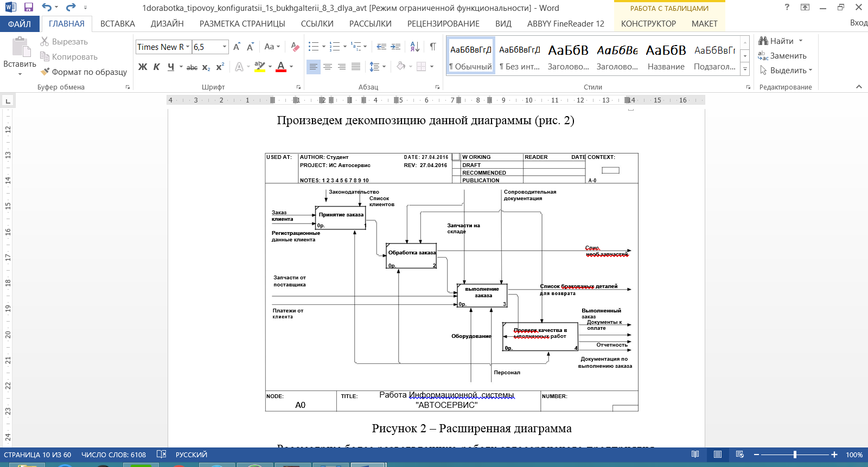The width and height of the screenshot is (868, 467).
Task: Click the increase font size icon
Action: pos(237,47)
